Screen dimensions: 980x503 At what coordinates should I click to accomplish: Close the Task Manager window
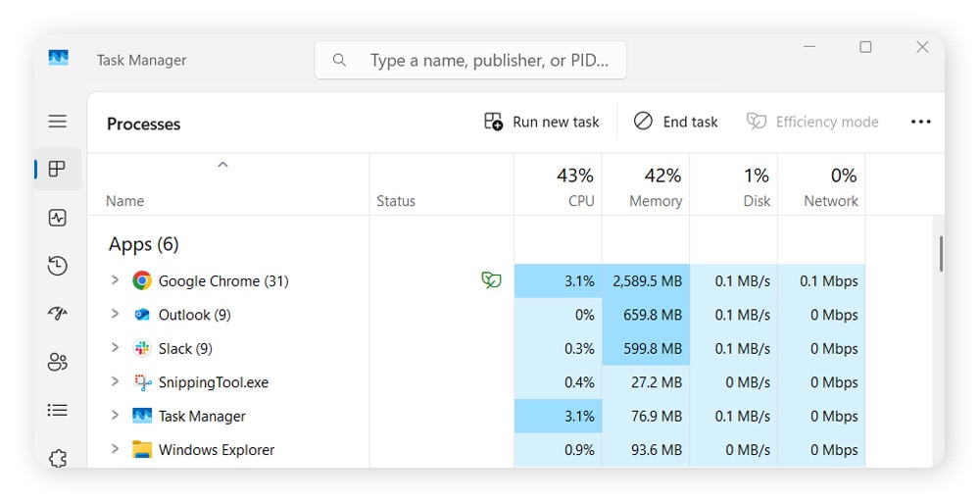point(922,47)
